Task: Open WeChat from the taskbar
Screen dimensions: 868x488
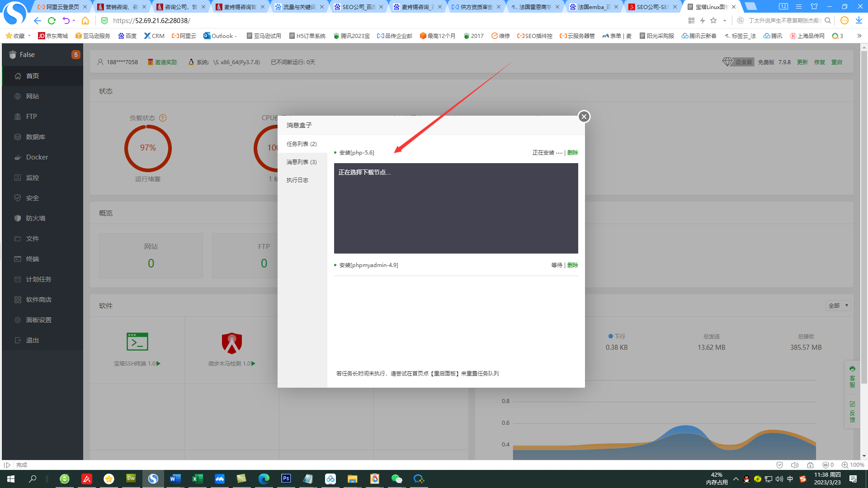Action: click(x=396, y=479)
